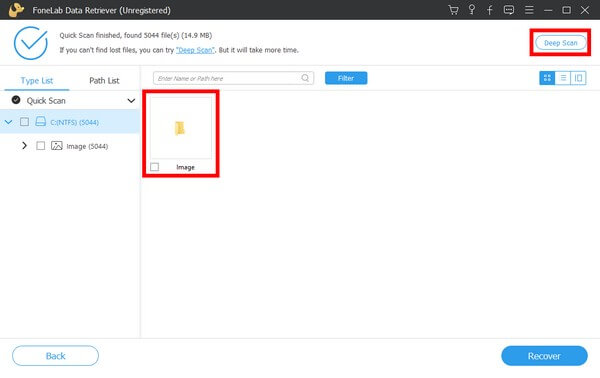Screen dimensions: 600x378
Task: Switch to the Type List tab
Action: (37, 81)
